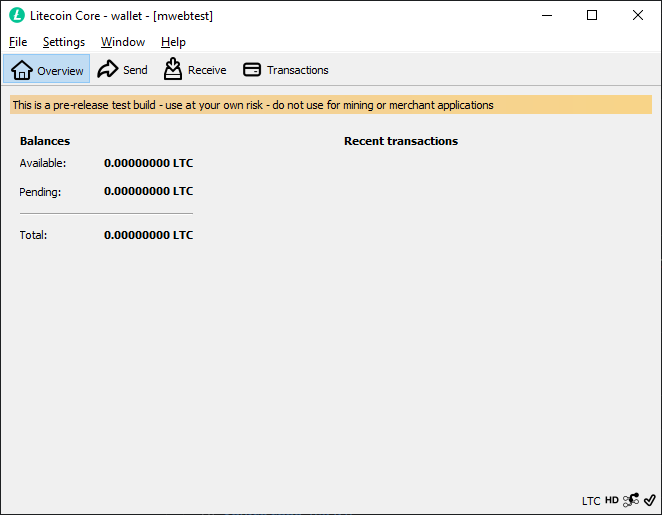Maximize the Litecoin Core window
662x515 pixels.
pos(592,15)
